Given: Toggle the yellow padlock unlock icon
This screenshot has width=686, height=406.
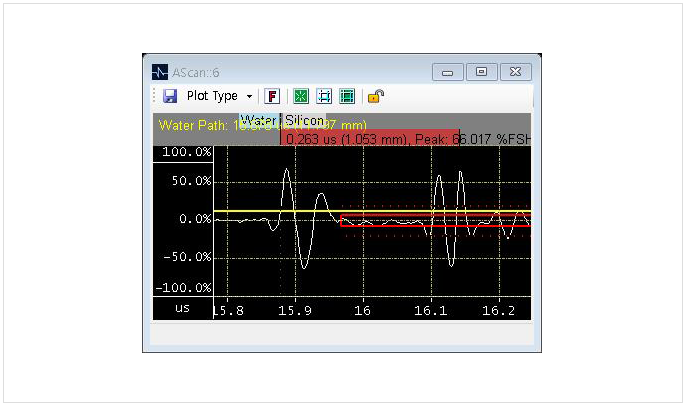Looking at the screenshot, I should click(x=376, y=96).
